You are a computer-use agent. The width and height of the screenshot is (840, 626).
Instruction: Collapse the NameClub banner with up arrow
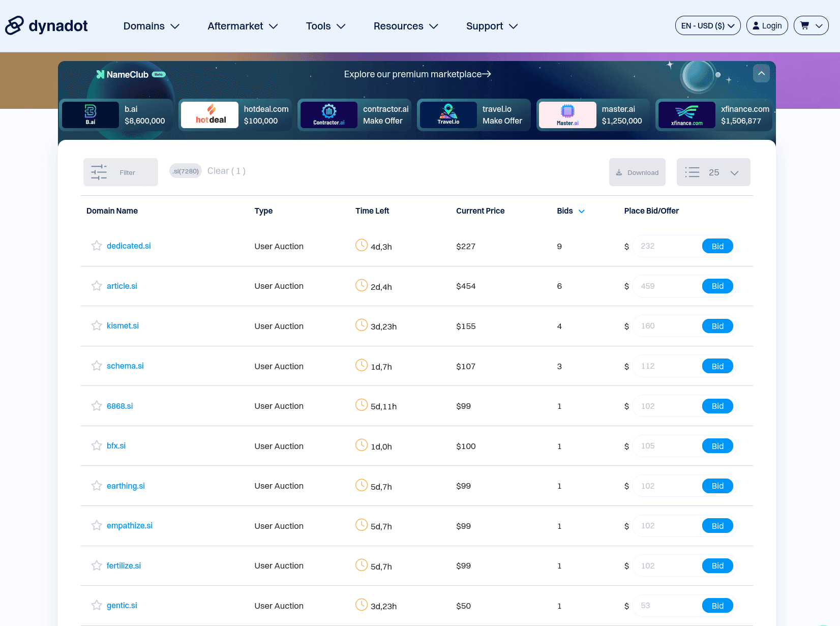click(761, 73)
